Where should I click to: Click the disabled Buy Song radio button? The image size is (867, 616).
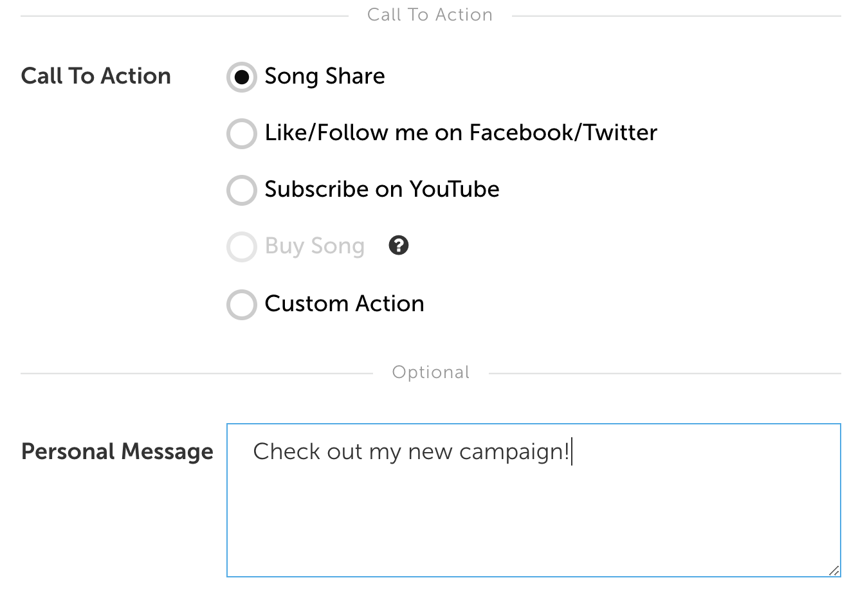click(x=242, y=247)
